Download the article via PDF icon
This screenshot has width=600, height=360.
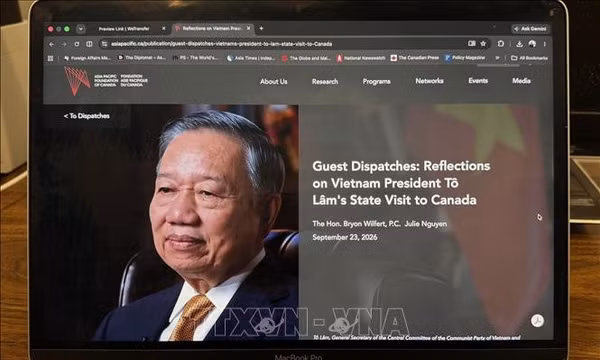[x=538, y=321]
